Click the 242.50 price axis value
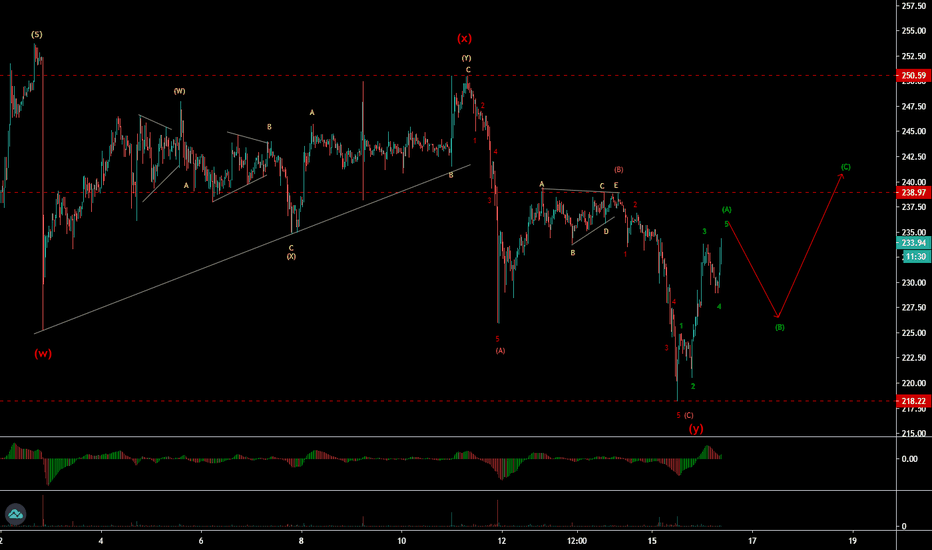 point(914,157)
